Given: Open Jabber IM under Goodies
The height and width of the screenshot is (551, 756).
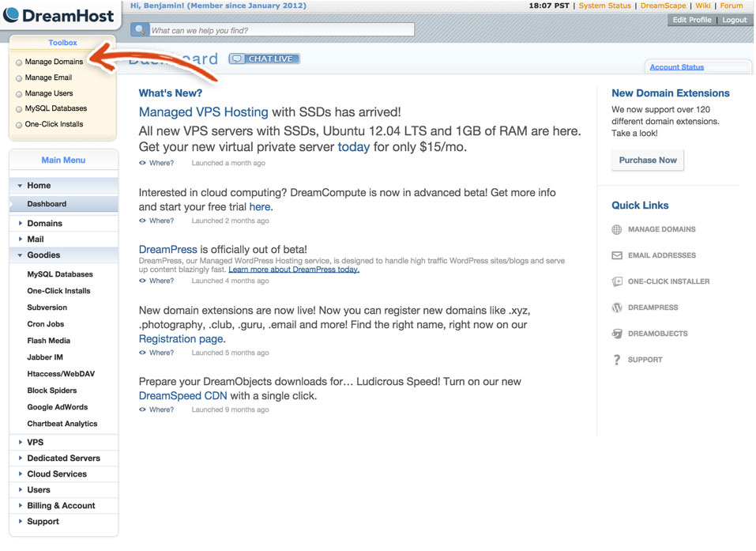Looking at the screenshot, I should click(x=45, y=357).
